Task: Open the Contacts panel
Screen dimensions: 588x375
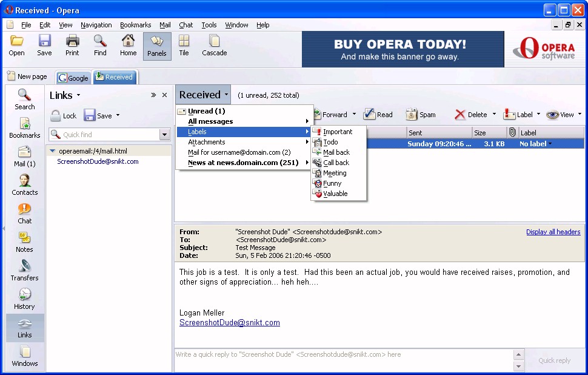Action: [x=24, y=185]
